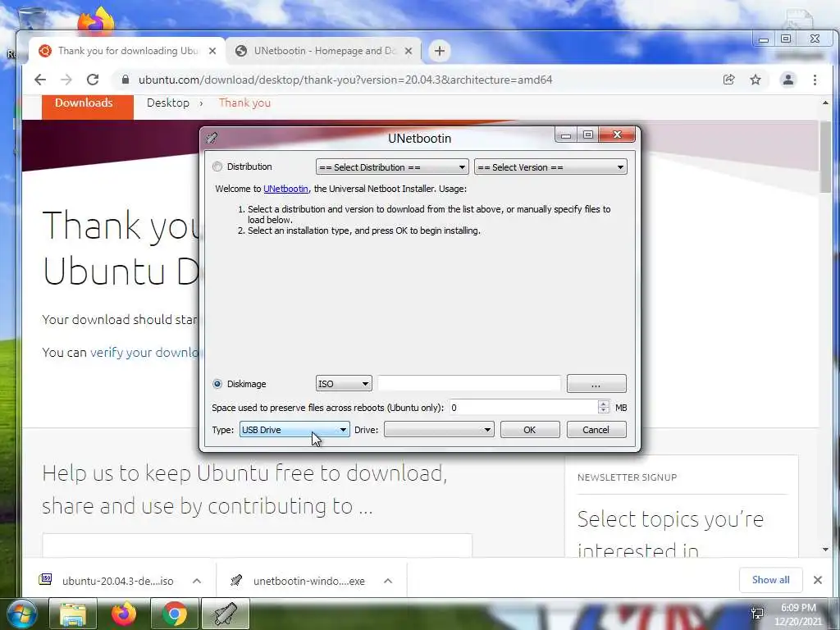
Task: Click the Desktop breadcrumb link
Action: tap(168, 103)
